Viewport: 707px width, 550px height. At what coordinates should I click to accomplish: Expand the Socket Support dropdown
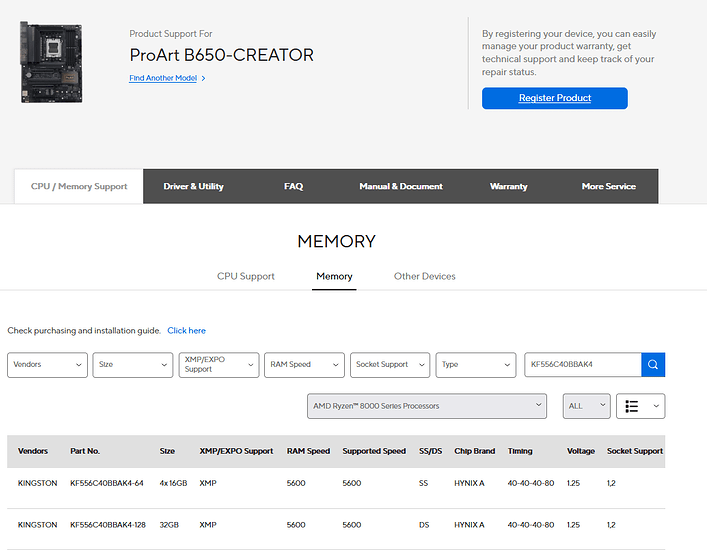[390, 365]
